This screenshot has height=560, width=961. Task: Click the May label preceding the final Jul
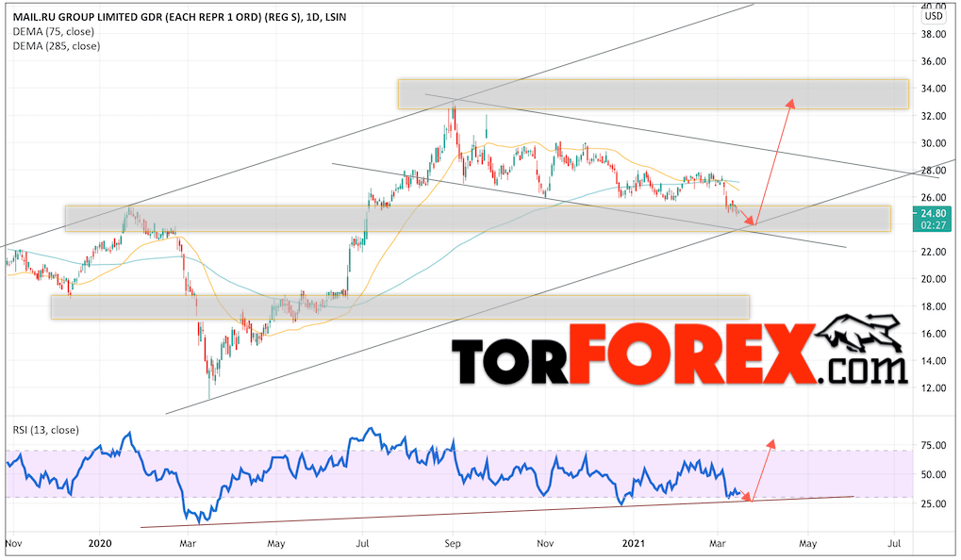[808, 543]
